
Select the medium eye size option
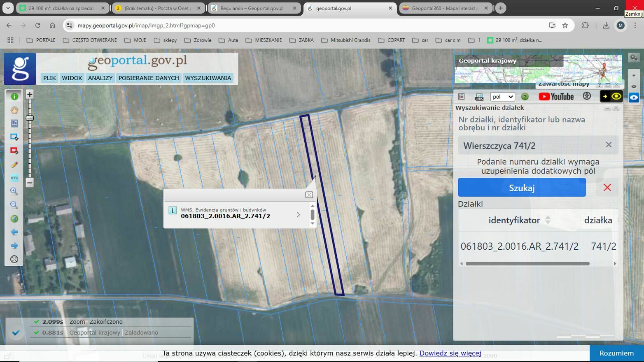click(x=634, y=86)
